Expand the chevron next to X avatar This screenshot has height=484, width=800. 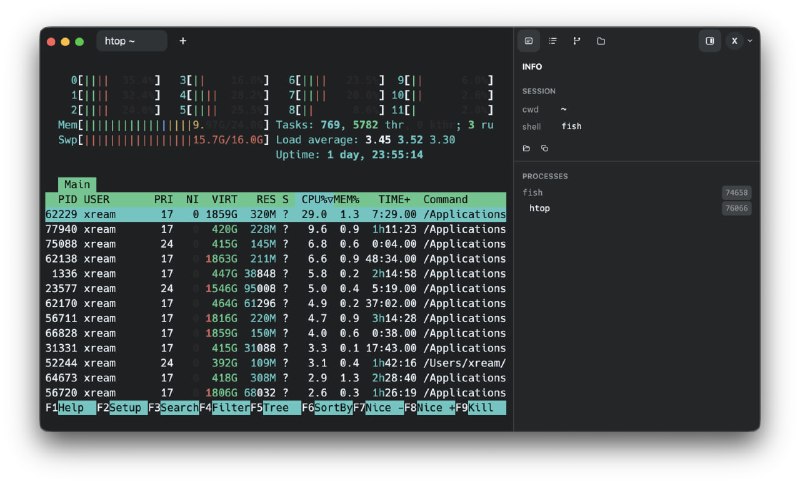[x=750, y=41]
